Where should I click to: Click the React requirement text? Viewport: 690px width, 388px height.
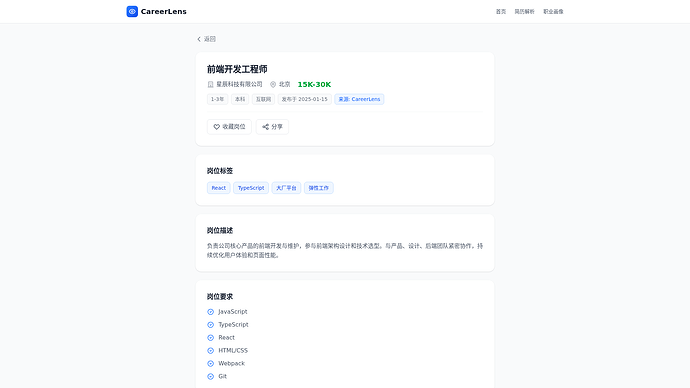point(227,337)
